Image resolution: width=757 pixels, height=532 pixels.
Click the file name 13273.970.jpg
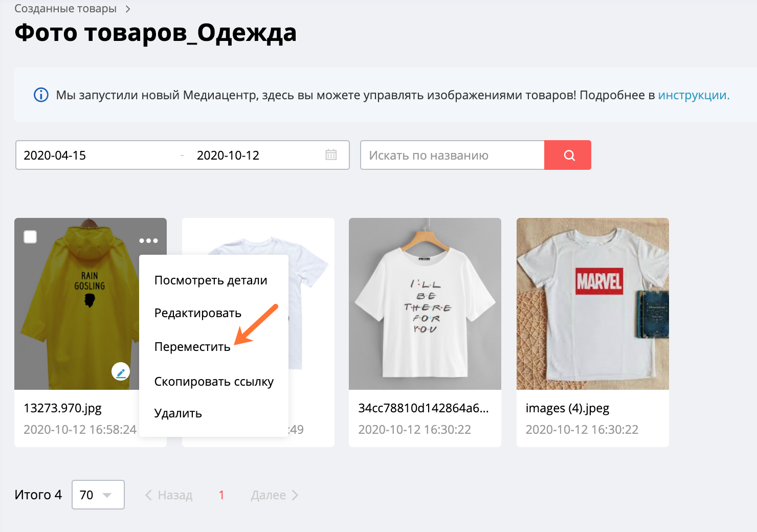tap(62, 408)
